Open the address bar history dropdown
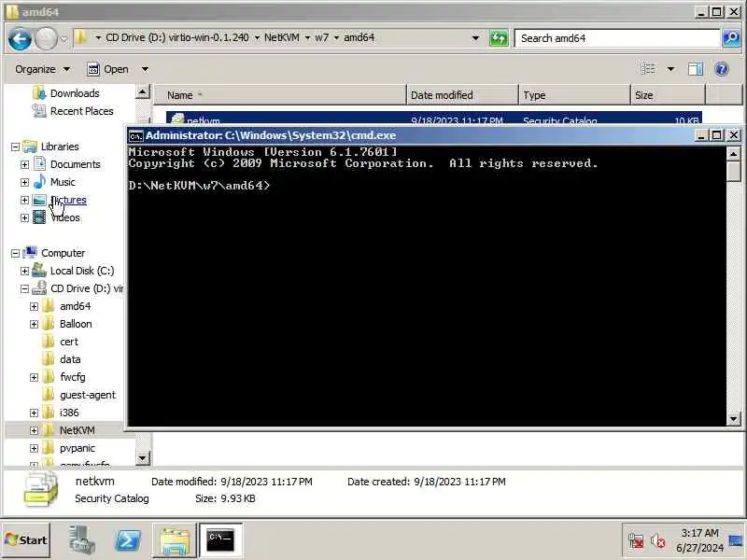The height and width of the screenshot is (560, 747). coord(475,38)
